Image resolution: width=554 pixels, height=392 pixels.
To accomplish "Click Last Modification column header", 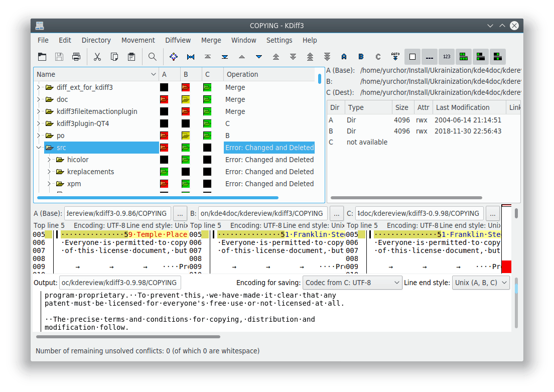I will 470,107.
